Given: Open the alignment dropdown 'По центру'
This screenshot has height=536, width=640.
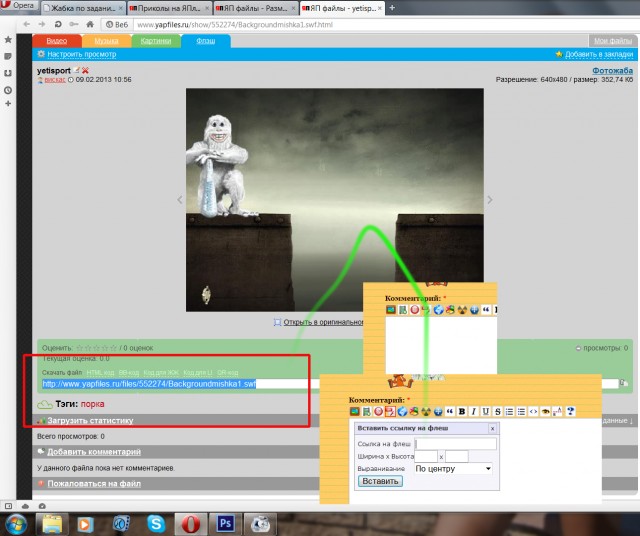Looking at the screenshot, I should tap(453, 468).
